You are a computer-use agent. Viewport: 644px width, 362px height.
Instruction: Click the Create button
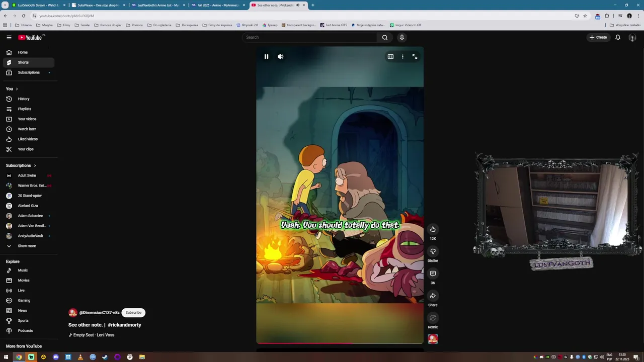coord(598,37)
